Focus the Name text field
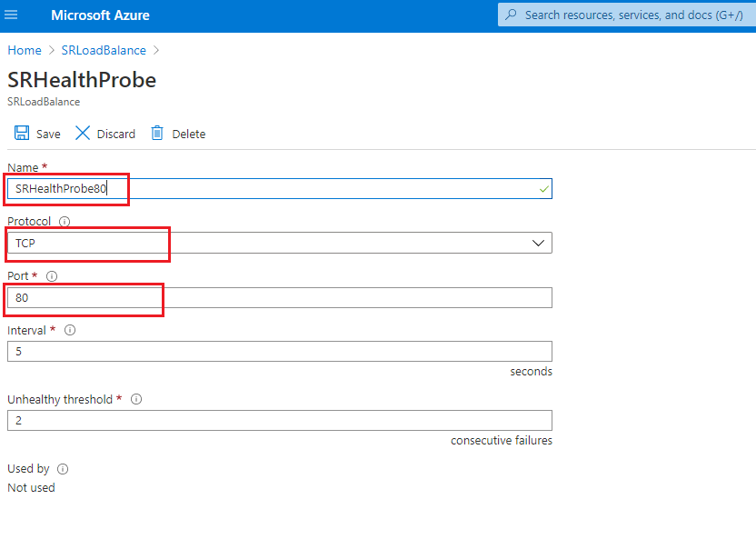 click(x=273, y=189)
